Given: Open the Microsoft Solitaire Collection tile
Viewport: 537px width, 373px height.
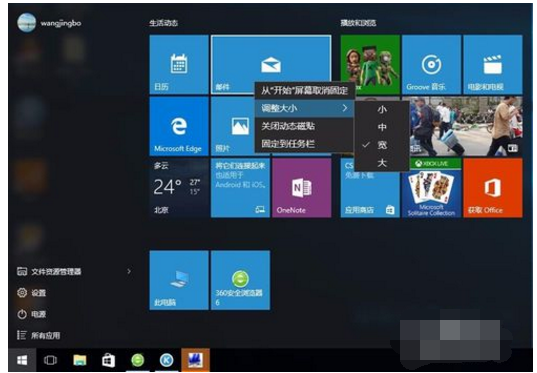Looking at the screenshot, I should coord(431,188).
